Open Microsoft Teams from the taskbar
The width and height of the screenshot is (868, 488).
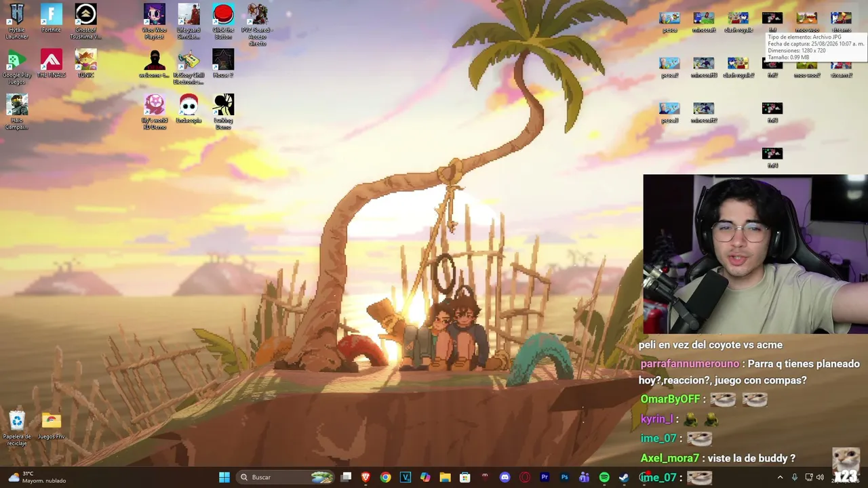(584, 477)
